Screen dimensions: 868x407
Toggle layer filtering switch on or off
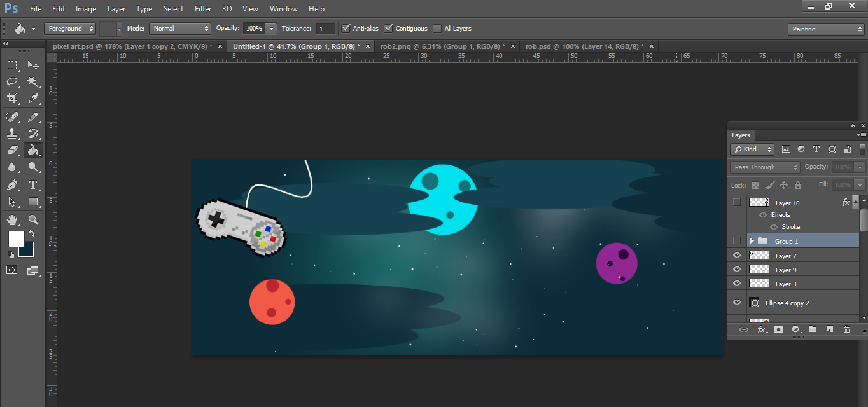(x=862, y=149)
